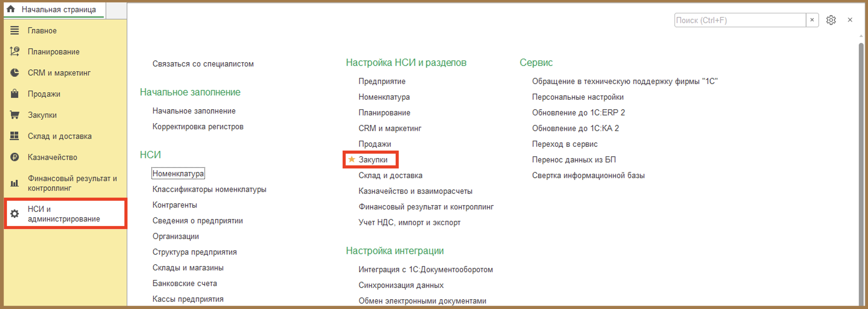The width and height of the screenshot is (868, 309).
Task: Click the CRM и маркетинг pie icon
Action: [x=14, y=72]
